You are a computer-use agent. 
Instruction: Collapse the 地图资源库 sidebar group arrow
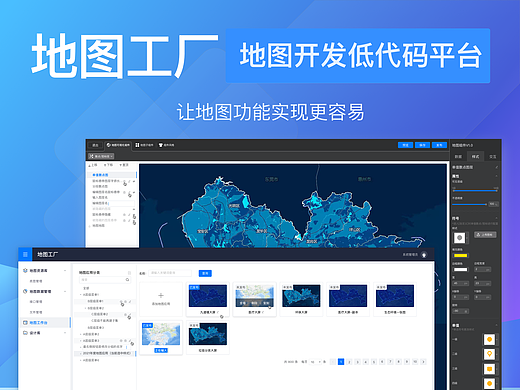pyautogui.click(x=65, y=270)
